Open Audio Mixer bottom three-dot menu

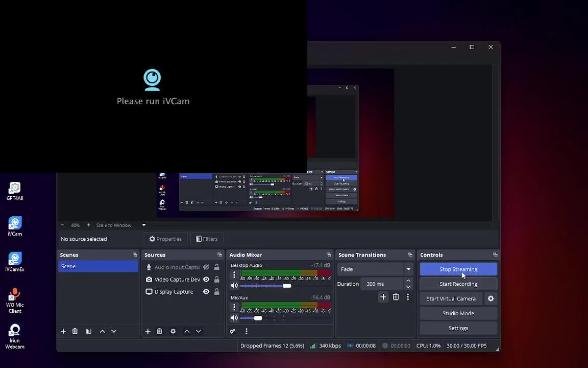pyautogui.click(x=247, y=331)
